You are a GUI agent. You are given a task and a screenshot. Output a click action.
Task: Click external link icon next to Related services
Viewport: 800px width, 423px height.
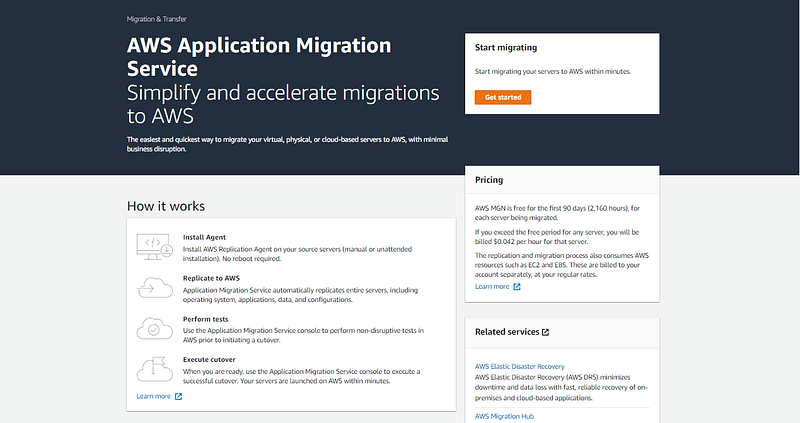(545, 332)
